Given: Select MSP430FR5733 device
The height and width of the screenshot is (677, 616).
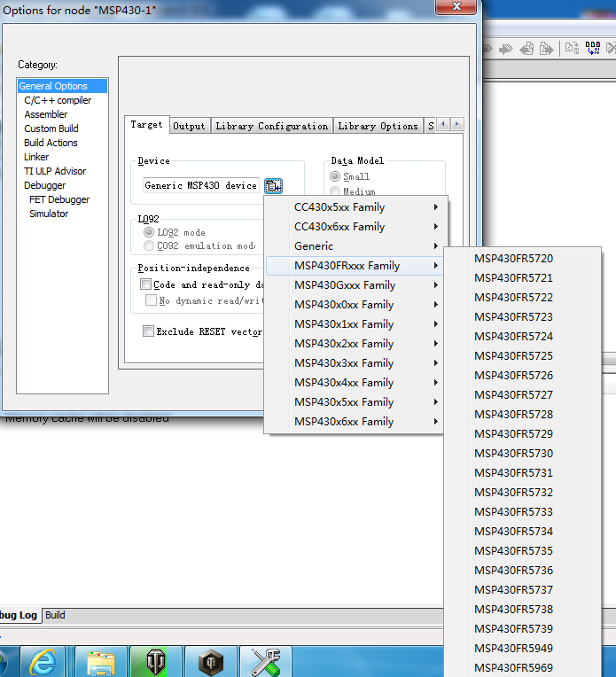Looking at the screenshot, I should tap(523, 511).
